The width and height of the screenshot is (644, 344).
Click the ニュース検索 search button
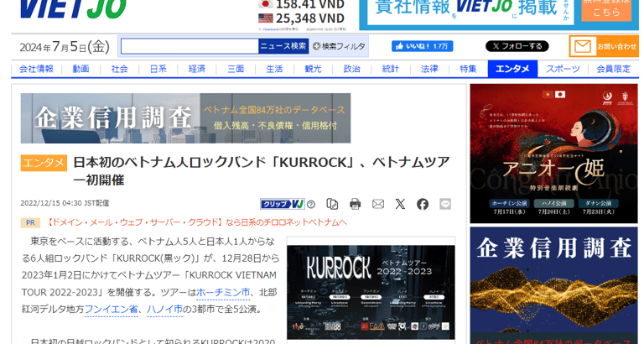pos(283,46)
